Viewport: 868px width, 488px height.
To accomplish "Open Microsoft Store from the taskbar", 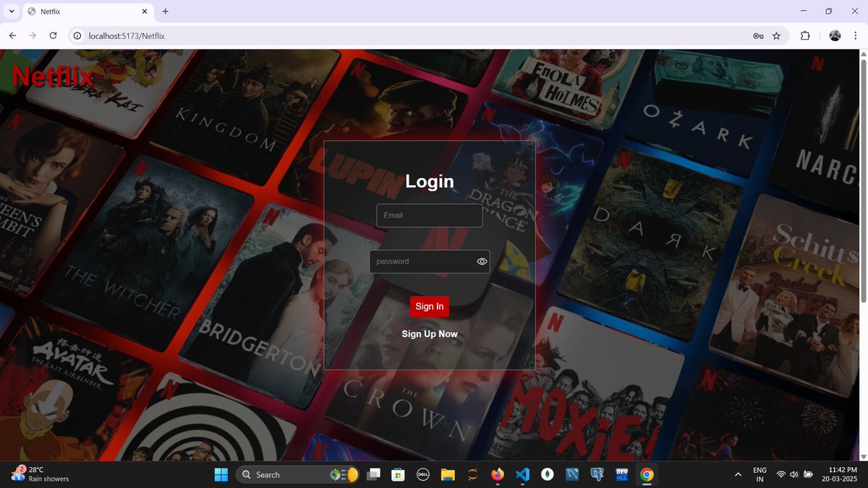I will (397, 474).
